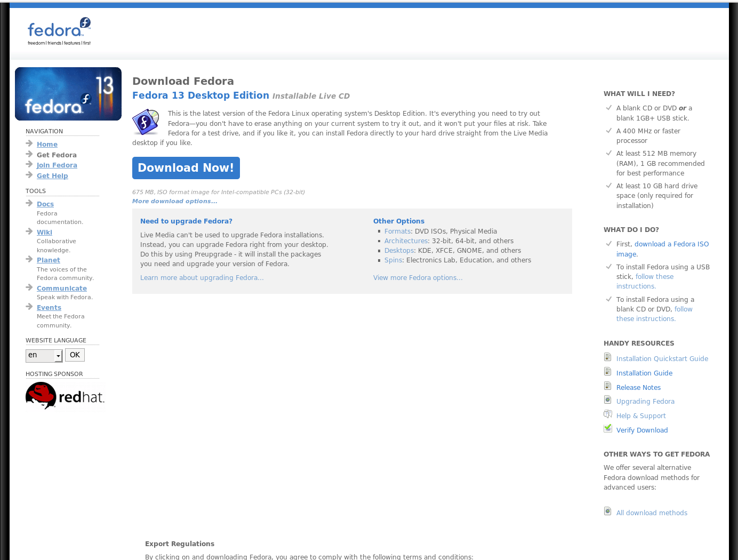Click the Release Notes document icon
738x560 pixels.
click(x=607, y=386)
